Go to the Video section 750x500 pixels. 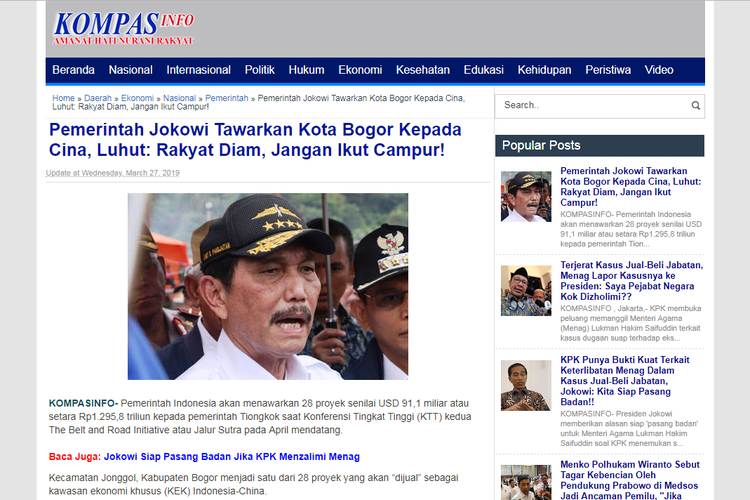[x=659, y=70]
